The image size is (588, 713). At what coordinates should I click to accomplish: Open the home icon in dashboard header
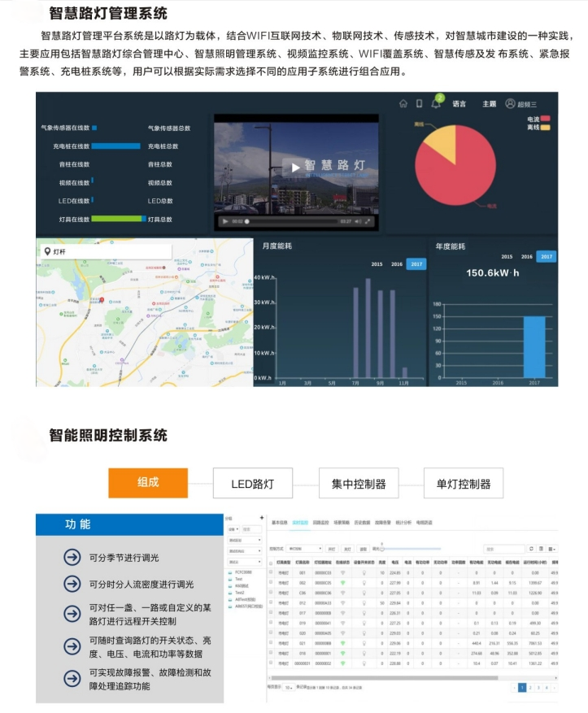click(403, 104)
